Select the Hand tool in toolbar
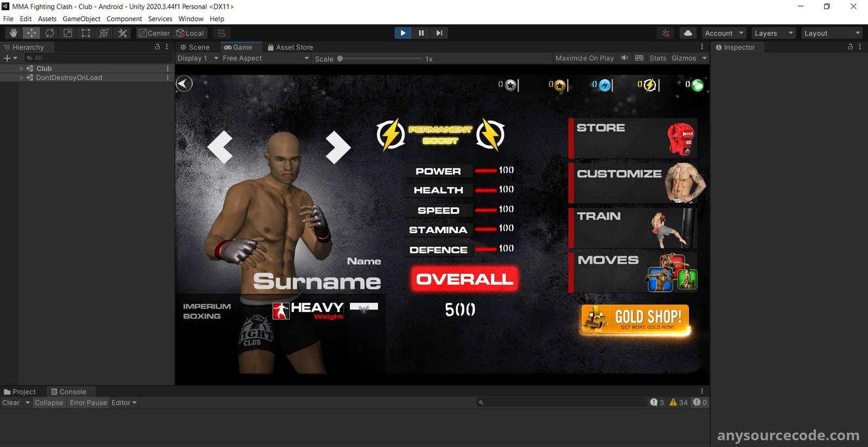This screenshot has height=447, width=868. [x=14, y=33]
